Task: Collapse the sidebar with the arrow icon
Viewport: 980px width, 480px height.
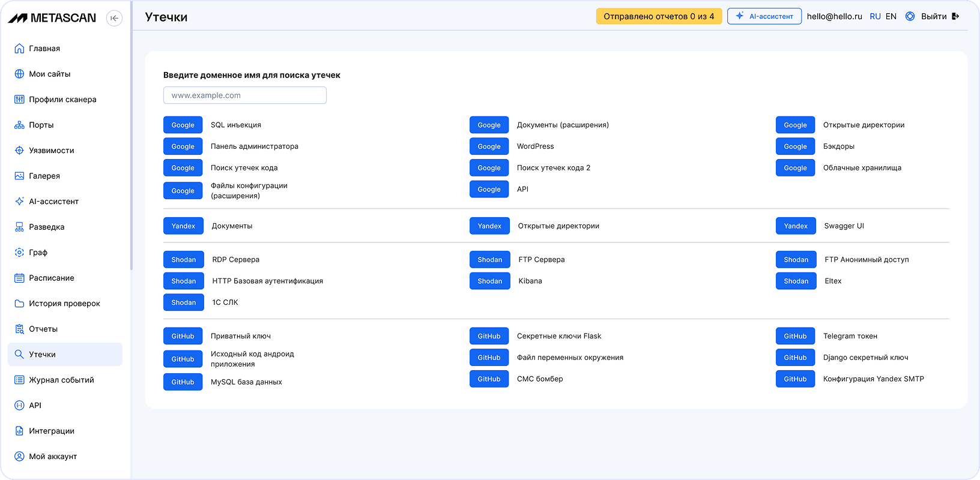Action: point(114,18)
